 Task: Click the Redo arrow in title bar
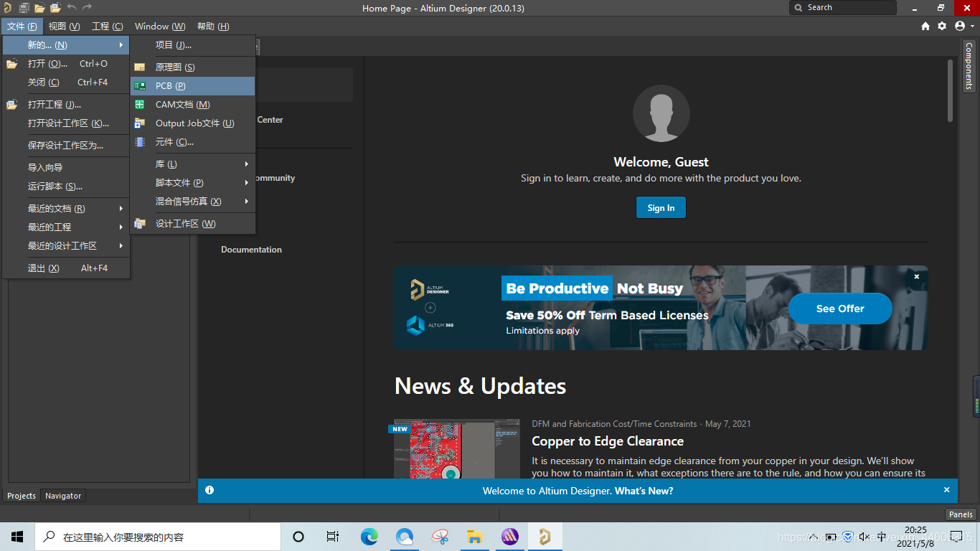[87, 8]
